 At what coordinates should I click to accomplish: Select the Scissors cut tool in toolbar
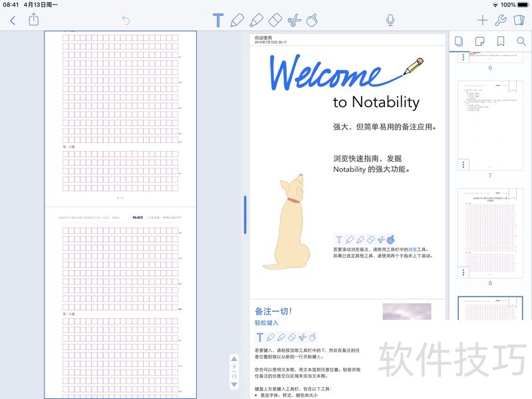coord(294,21)
